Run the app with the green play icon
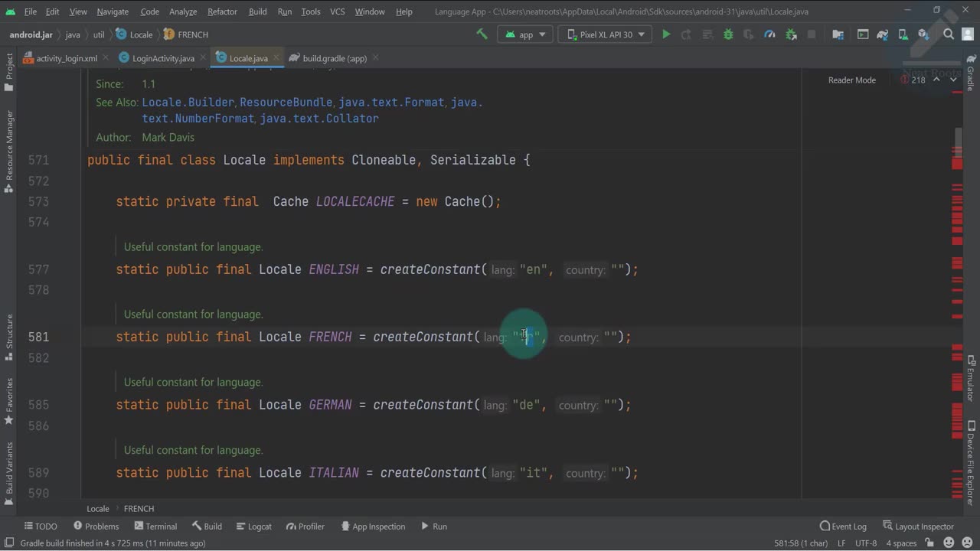The image size is (980, 551). (666, 34)
